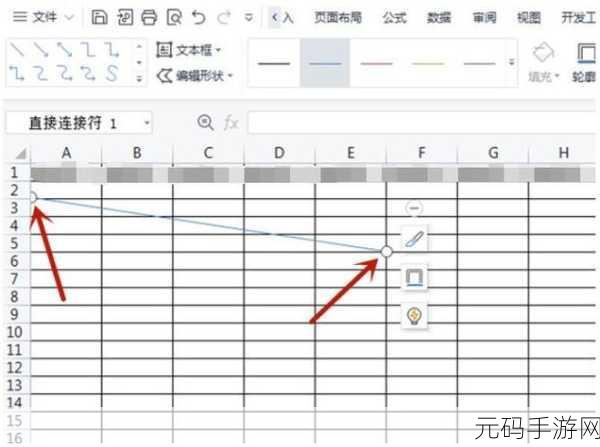Viewport: 600px width, 447px height.
Task: Open the 编辑形状 dropdown arrow
Action: [x=230, y=76]
